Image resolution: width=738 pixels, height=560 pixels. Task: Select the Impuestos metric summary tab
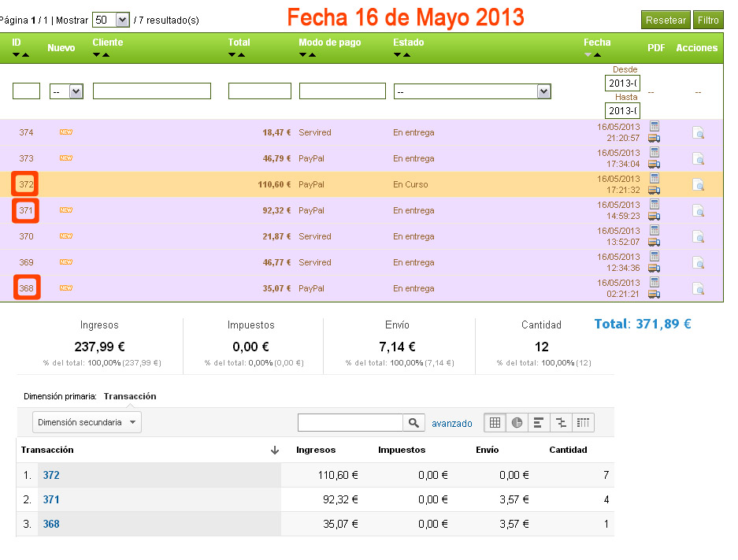click(251, 344)
